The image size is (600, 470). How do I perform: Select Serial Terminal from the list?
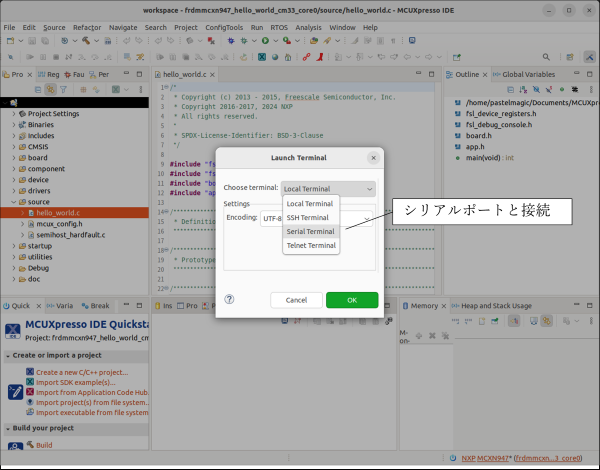(x=310, y=231)
